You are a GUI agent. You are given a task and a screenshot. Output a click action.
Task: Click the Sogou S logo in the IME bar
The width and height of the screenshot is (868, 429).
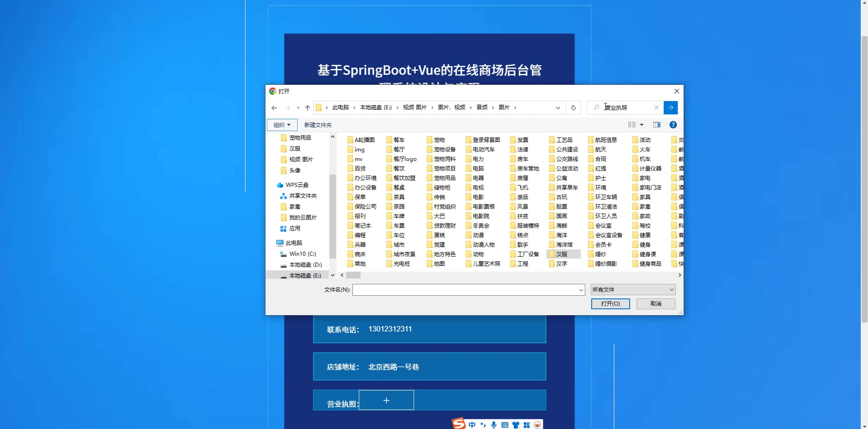(x=459, y=424)
